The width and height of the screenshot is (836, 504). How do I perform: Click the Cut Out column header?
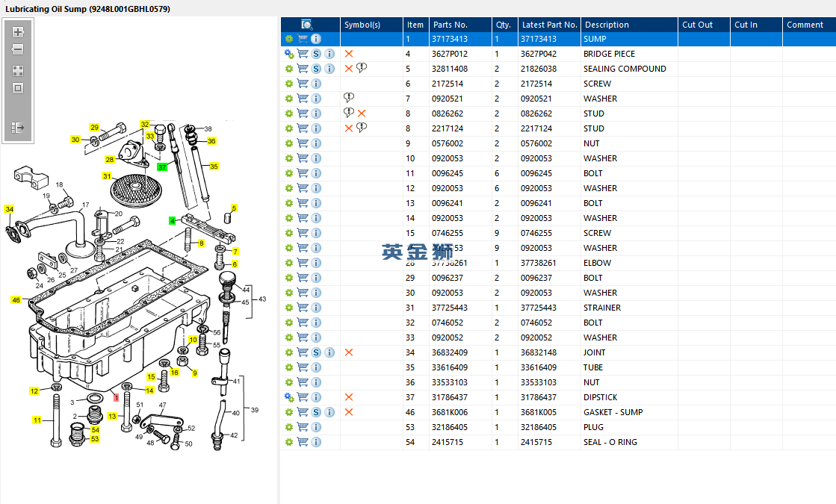click(x=704, y=25)
